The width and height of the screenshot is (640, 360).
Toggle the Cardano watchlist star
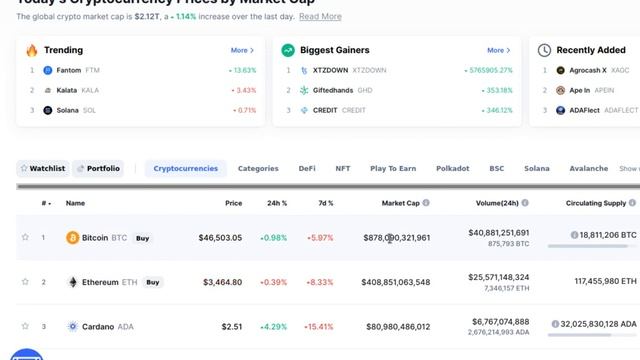(x=25, y=326)
